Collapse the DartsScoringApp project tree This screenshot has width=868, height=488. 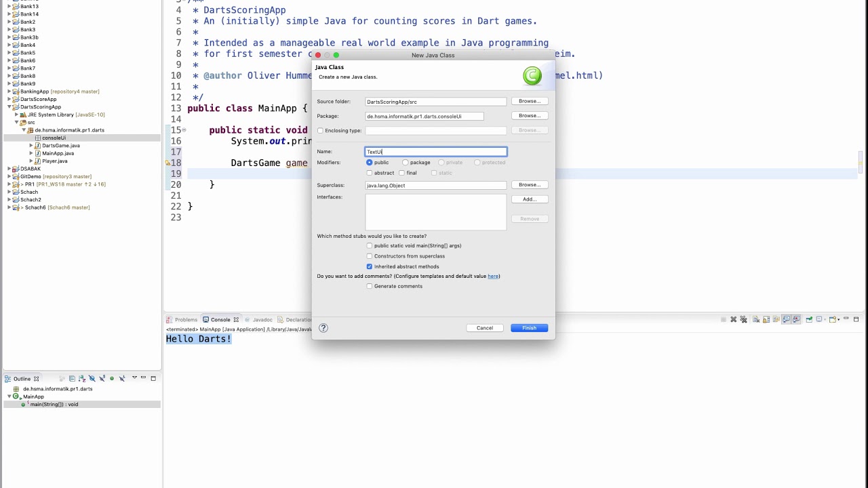[9, 107]
